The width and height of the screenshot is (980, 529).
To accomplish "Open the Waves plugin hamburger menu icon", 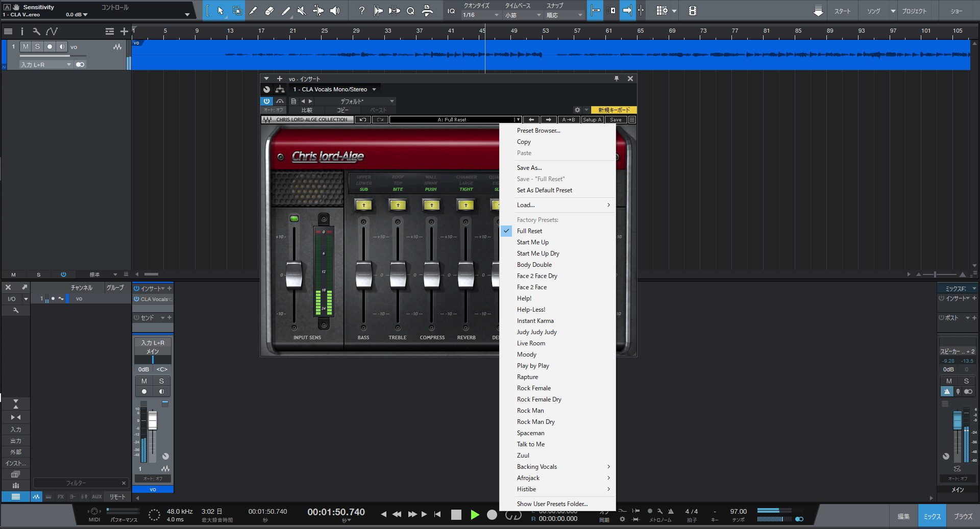I will pos(632,120).
